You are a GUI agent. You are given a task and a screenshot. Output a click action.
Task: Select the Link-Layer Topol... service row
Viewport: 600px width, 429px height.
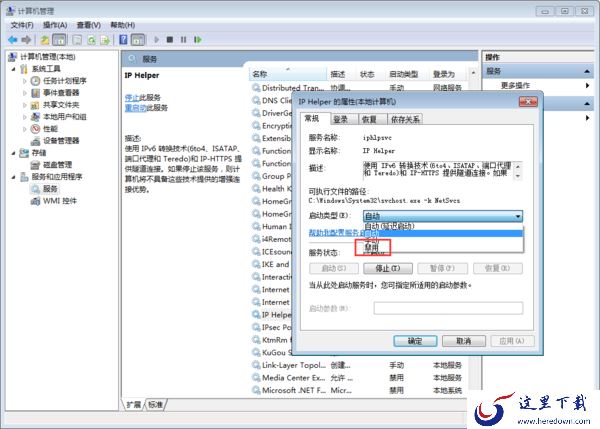(x=357, y=365)
